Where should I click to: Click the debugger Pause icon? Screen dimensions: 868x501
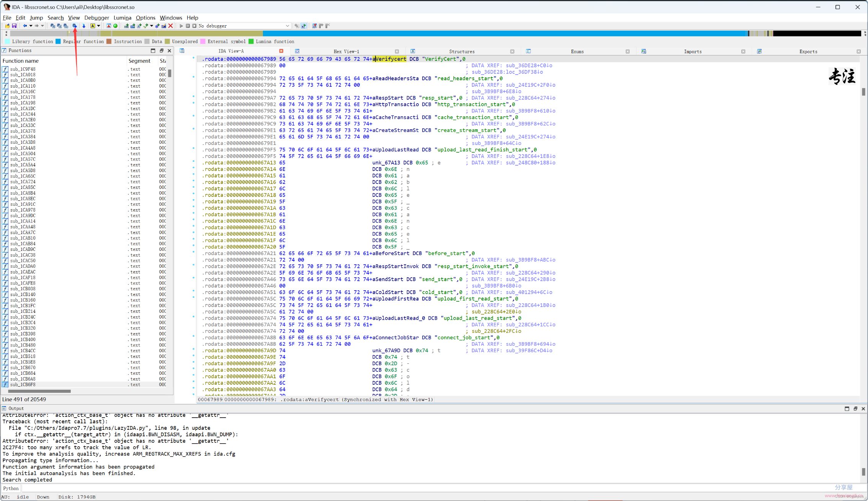pos(188,26)
